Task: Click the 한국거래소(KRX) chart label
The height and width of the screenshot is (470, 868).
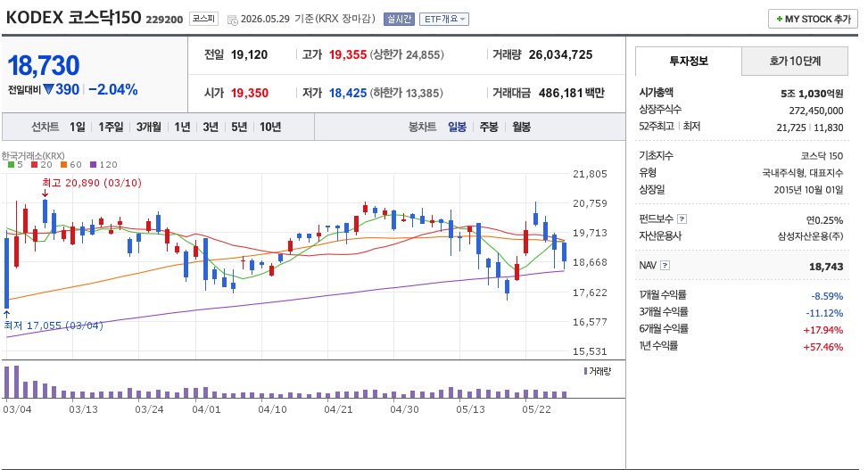Action: click(x=33, y=155)
